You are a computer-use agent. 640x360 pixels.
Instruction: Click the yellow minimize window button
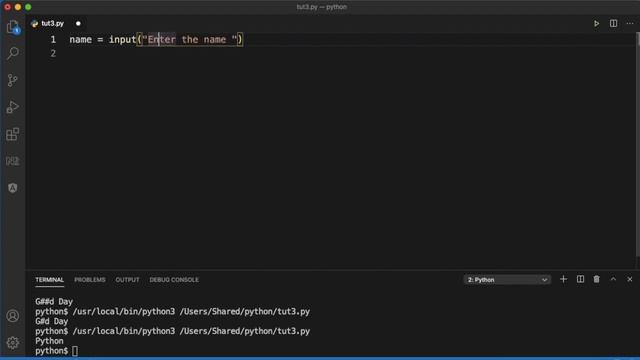pos(18,7)
